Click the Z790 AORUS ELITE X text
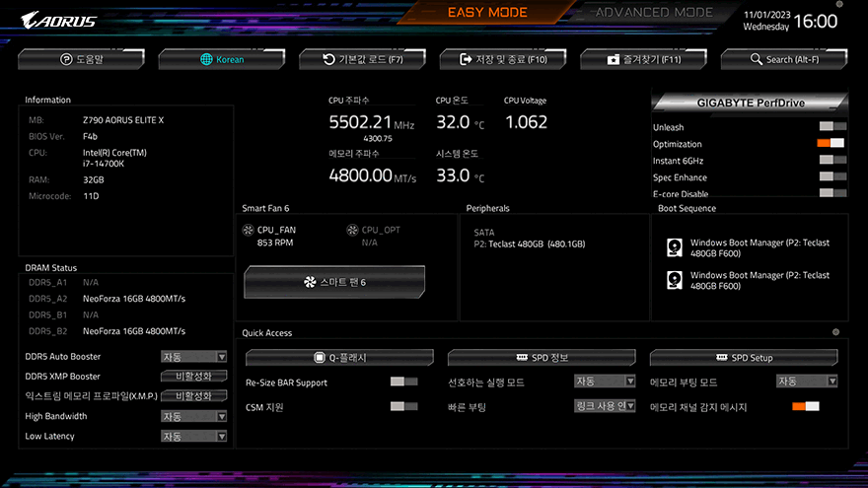The image size is (868, 488). [x=123, y=120]
